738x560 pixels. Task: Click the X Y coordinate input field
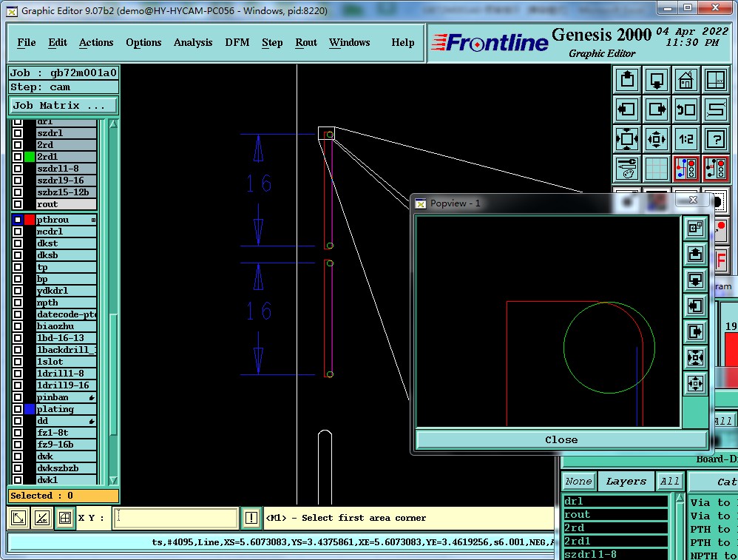(176, 518)
